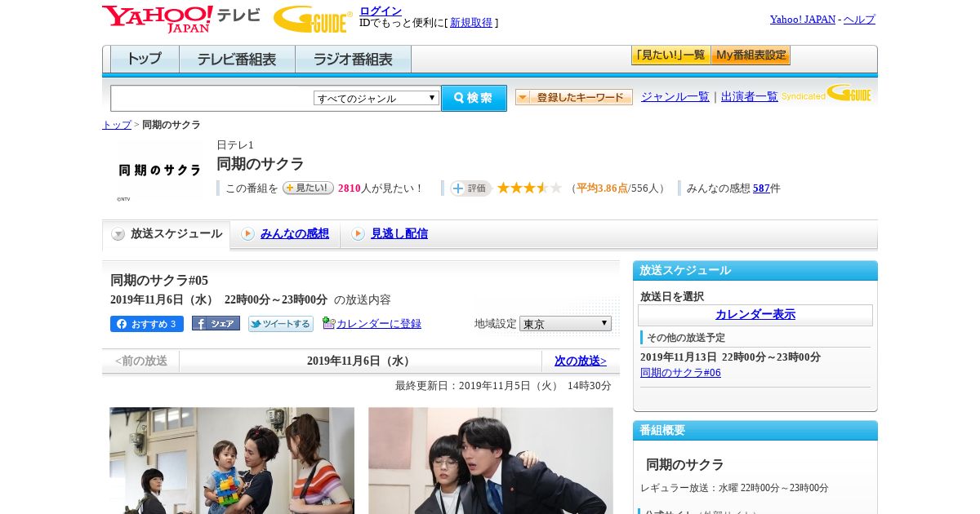
Task: Open the カレンダー表示 link
Action: pyautogui.click(x=755, y=315)
